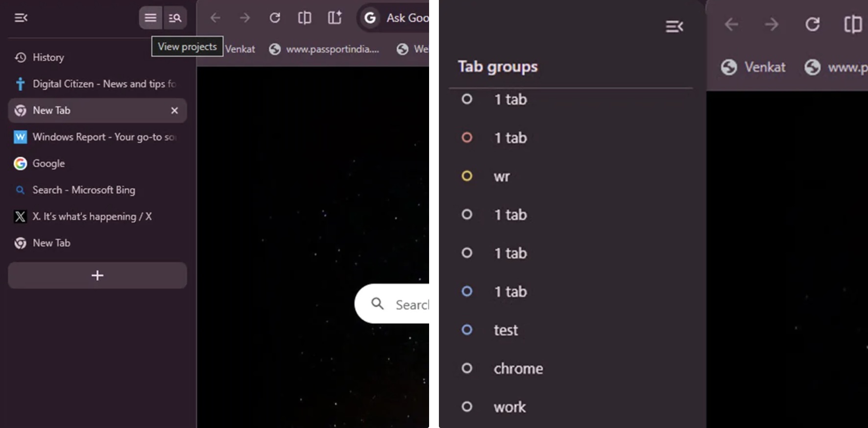Click the Search box on the new tab page
Screen dimensions: 868x428
coord(402,304)
